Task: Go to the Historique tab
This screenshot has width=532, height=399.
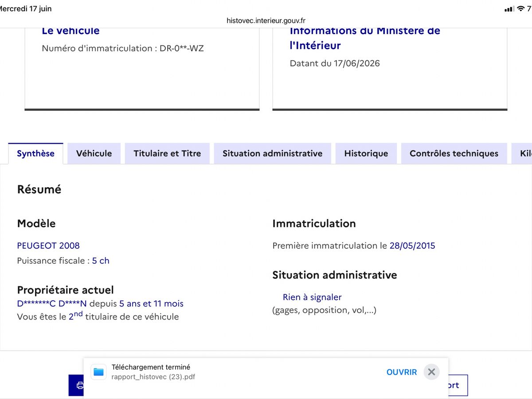Action: pos(366,153)
